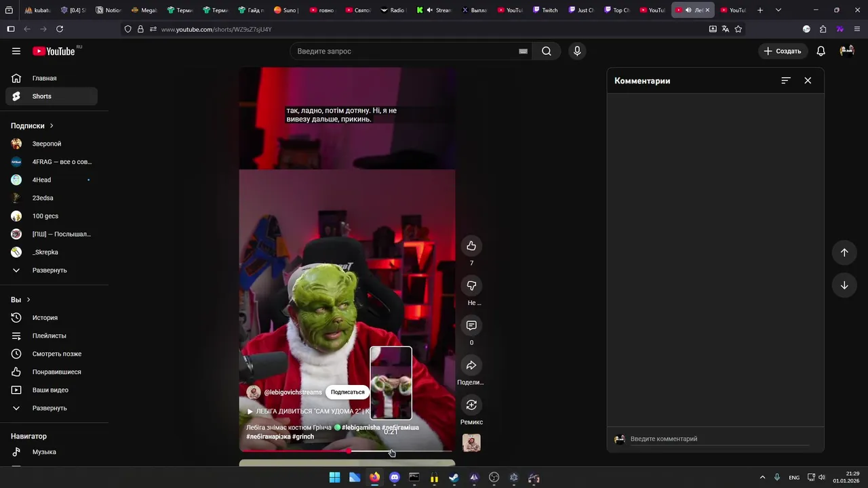Open the 23edsa subscription channel
The height and width of the screenshot is (488, 868).
pyautogui.click(x=52, y=198)
